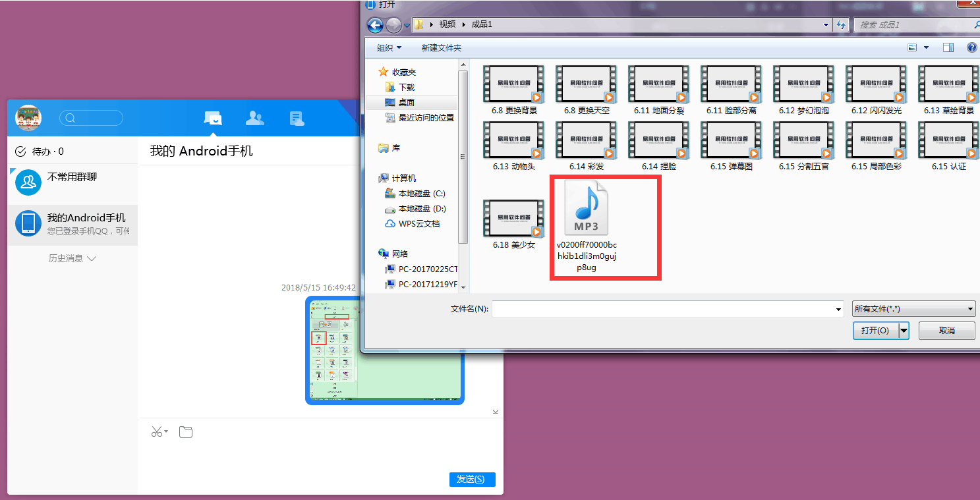
Task: Select PC-20171219YF network computer
Action: (x=421, y=284)
